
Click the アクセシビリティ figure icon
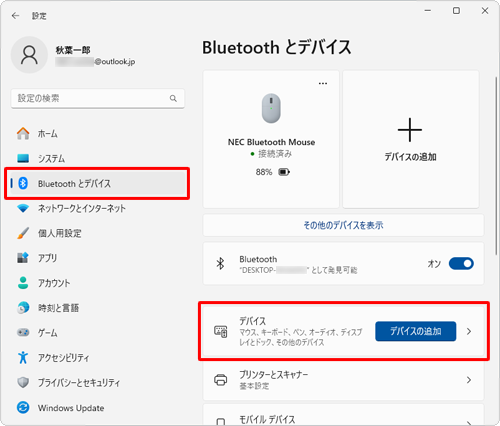click(23, 357)
